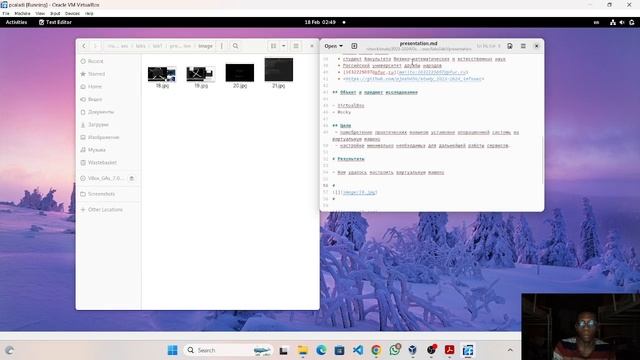
Task: Select VBox_GAs disc in sidebar
Action: pos(105,178)
